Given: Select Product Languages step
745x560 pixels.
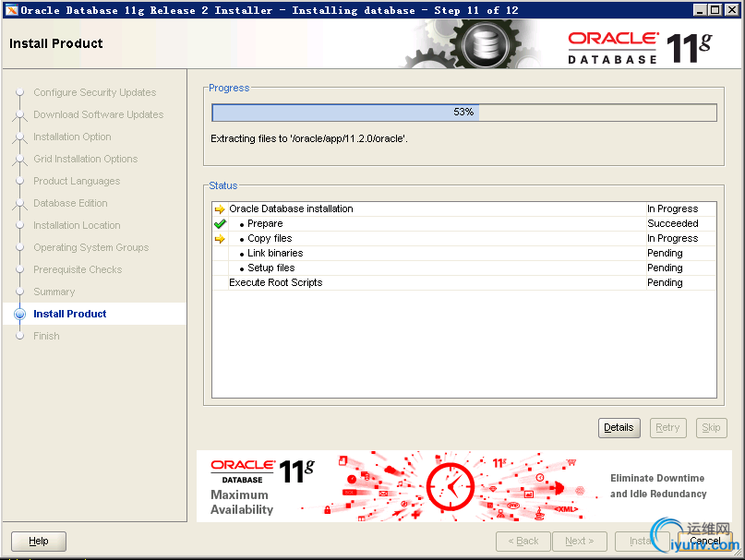Looking at the screenshot, I should pyautogui.click(x=77, y=181).
